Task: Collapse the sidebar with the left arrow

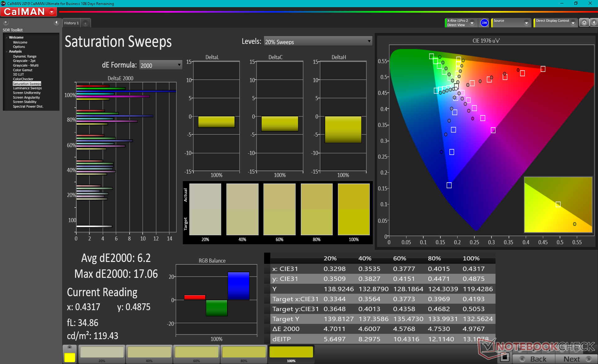Action: click(56, 22)
